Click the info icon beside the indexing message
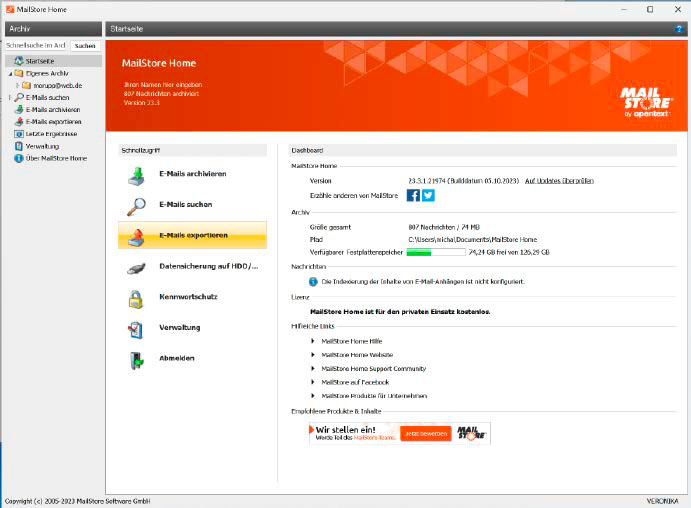This screenshot has width=691, height=508. [313, 282]
